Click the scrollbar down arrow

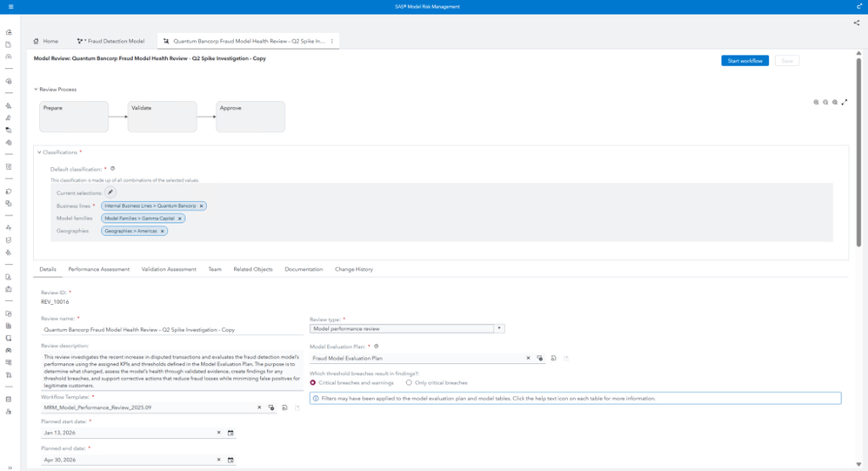[858, 464]
